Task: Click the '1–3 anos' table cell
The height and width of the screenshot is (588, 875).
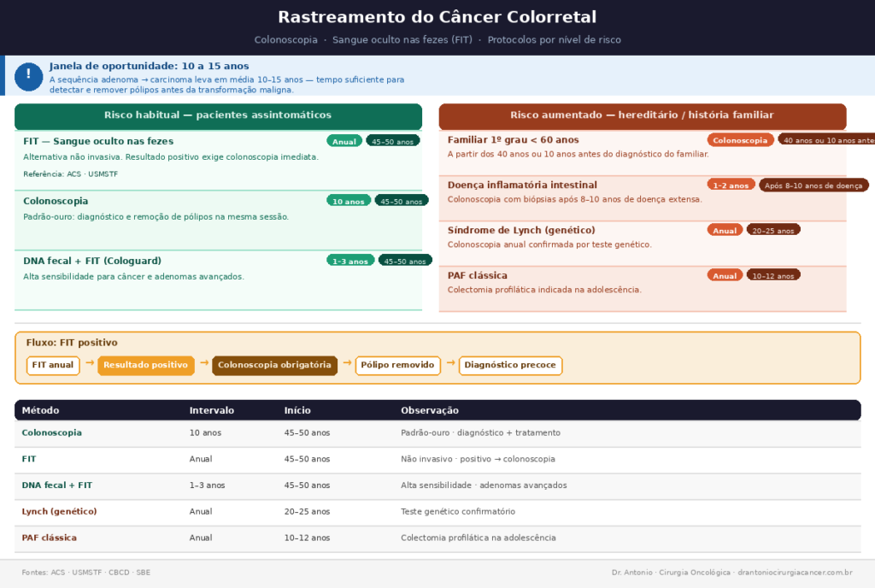Action: point(207,485)
